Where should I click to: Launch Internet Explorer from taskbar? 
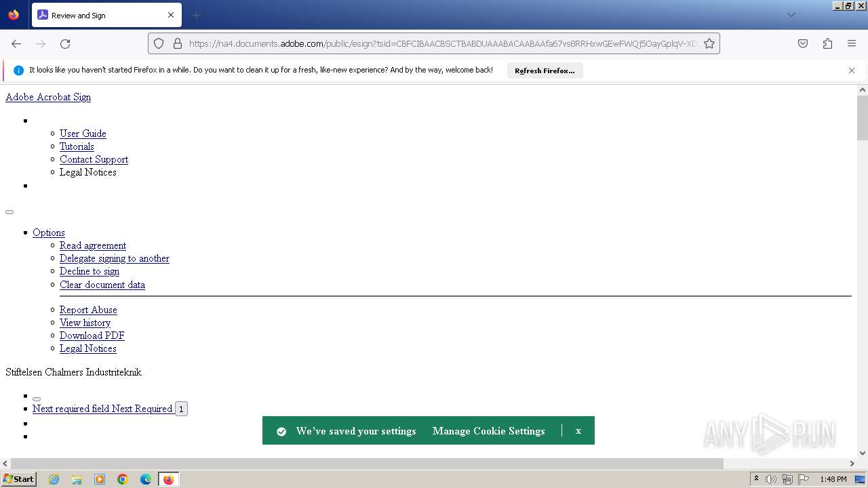[x=54, y=479]
